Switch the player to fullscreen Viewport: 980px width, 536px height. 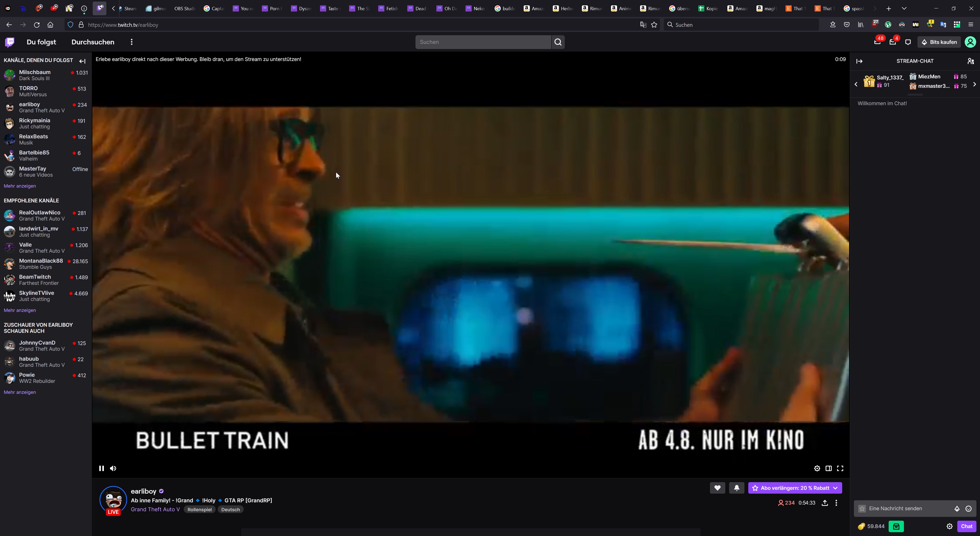[x=840, y=468]
